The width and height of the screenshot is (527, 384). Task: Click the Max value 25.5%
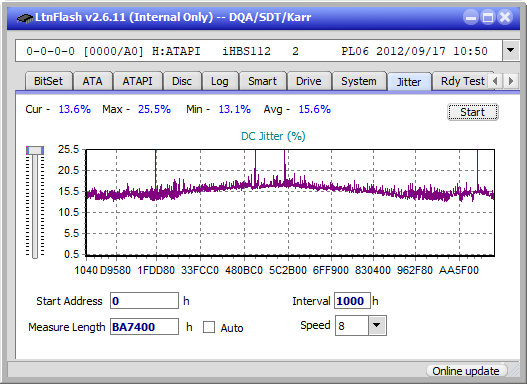tap(154, 109)
